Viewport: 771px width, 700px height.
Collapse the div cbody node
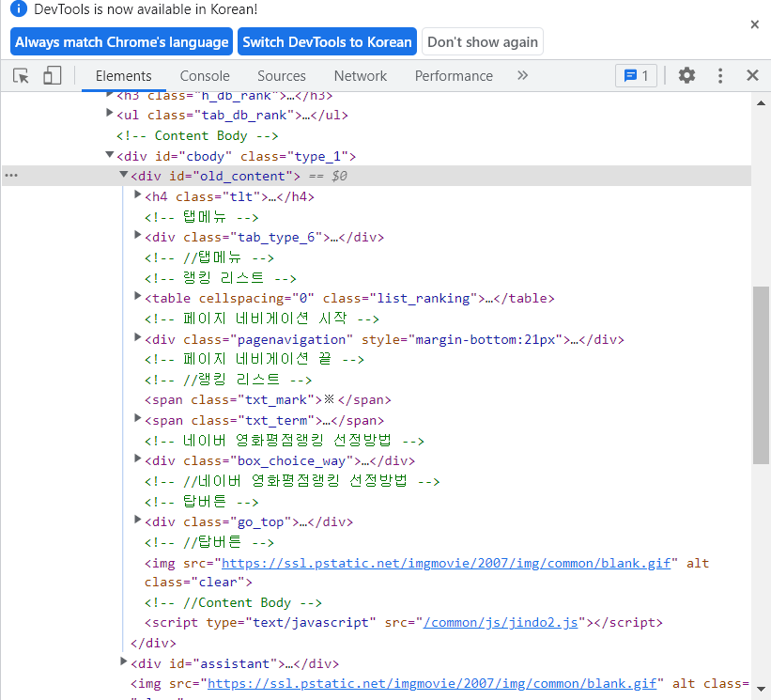pos(110,155)
